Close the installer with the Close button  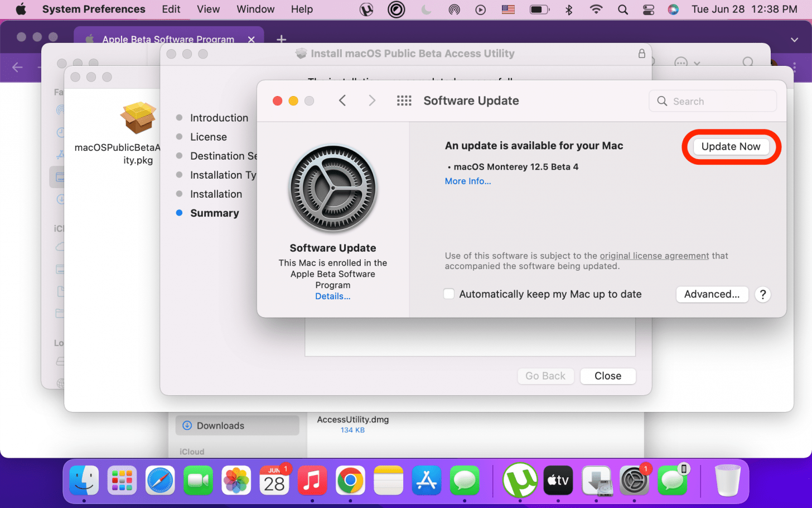pos(607,376)
